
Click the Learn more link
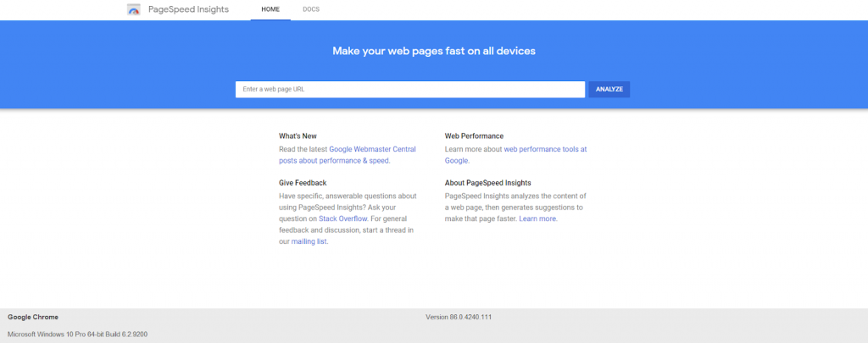point(537,219)
